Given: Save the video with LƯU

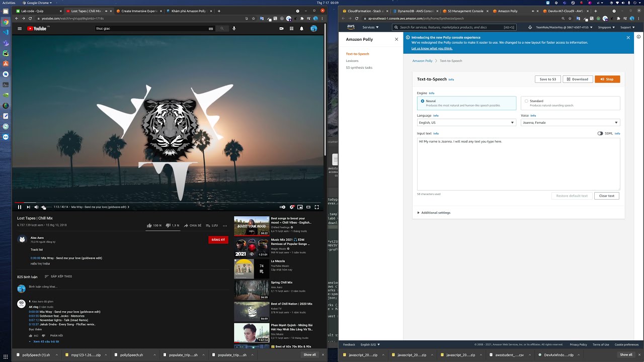Looking at the screenshot, I should coord(211,226).
